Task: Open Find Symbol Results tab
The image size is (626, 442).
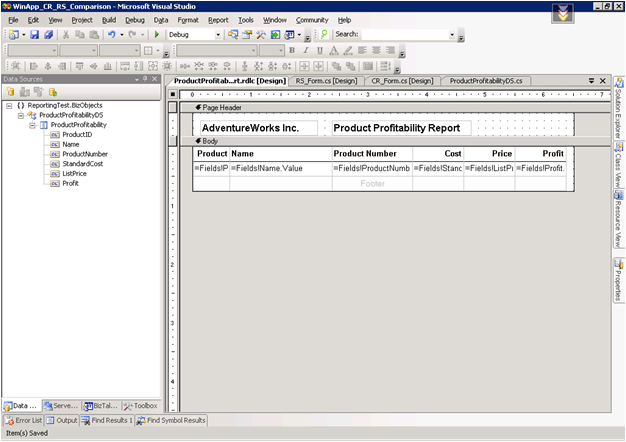Action: pos(171,420)
